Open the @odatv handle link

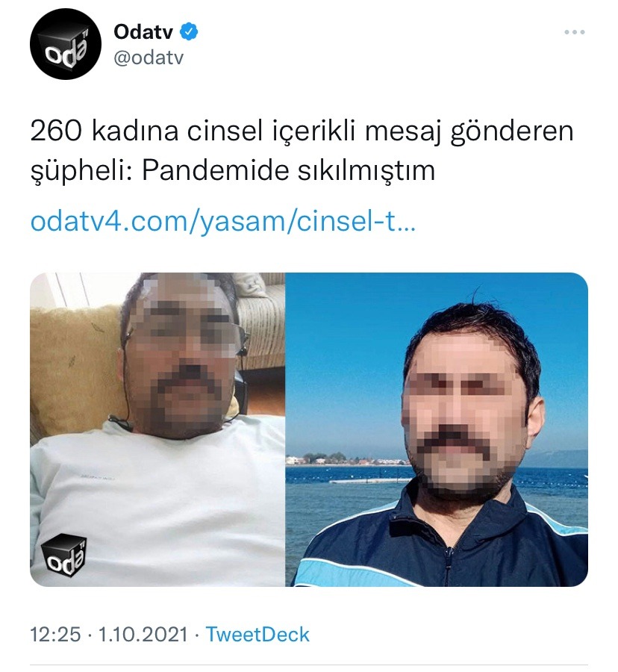(149, 57)
